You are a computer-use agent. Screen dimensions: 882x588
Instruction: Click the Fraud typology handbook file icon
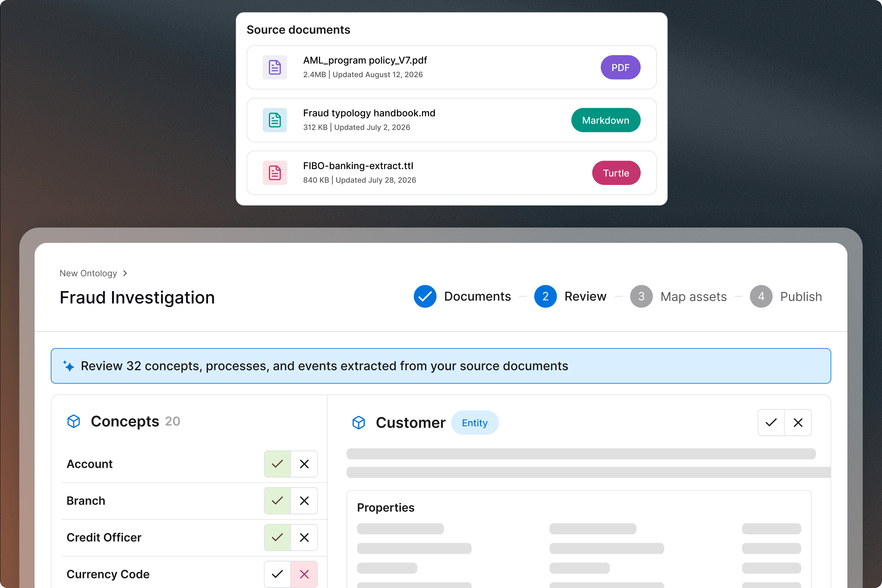point(274,120)
